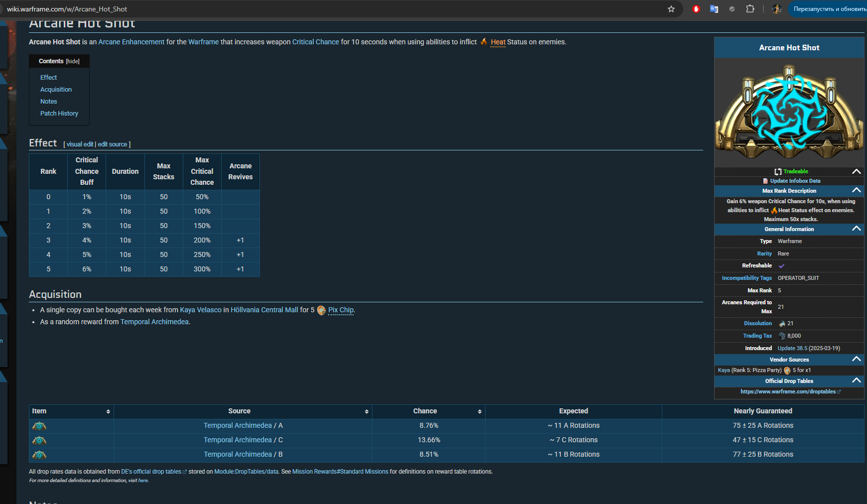The height and width of the screenshot is (504, 867).
Task: Open the Update 38.5 link
Action: click(x=792, y=348)
